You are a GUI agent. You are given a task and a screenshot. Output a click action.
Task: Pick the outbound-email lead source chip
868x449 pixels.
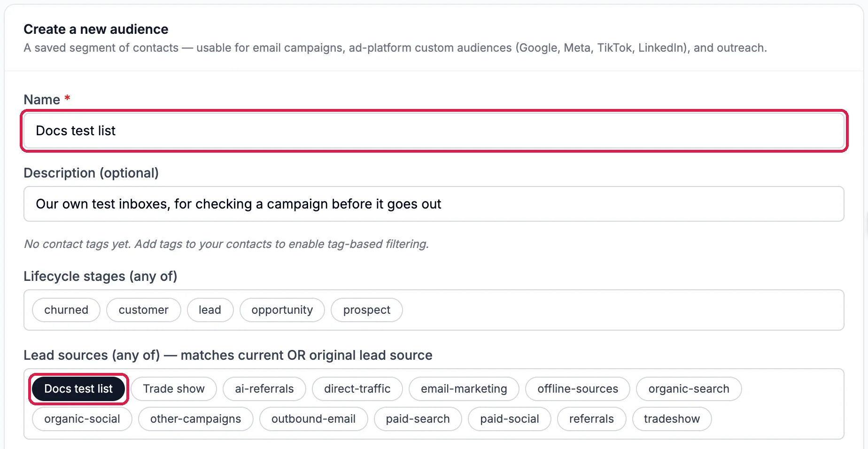coord(314,419)
